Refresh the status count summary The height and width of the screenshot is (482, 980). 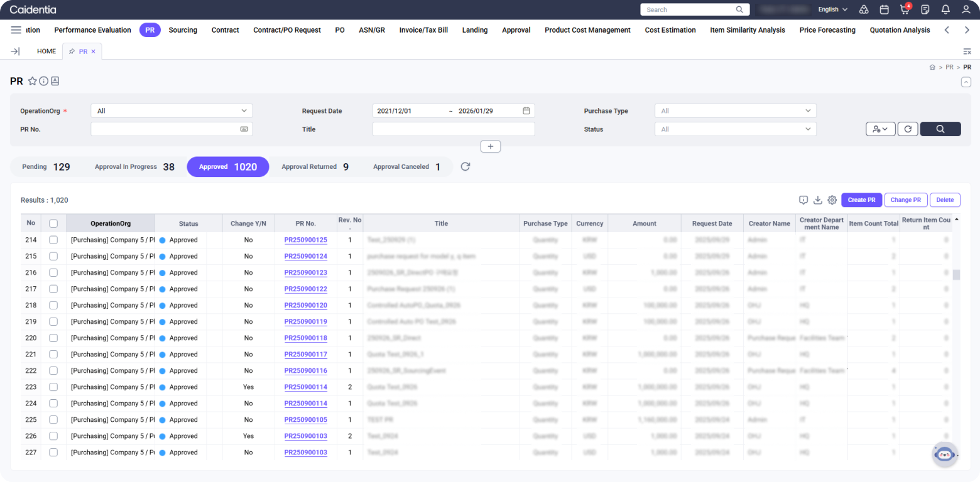point(465,167)
